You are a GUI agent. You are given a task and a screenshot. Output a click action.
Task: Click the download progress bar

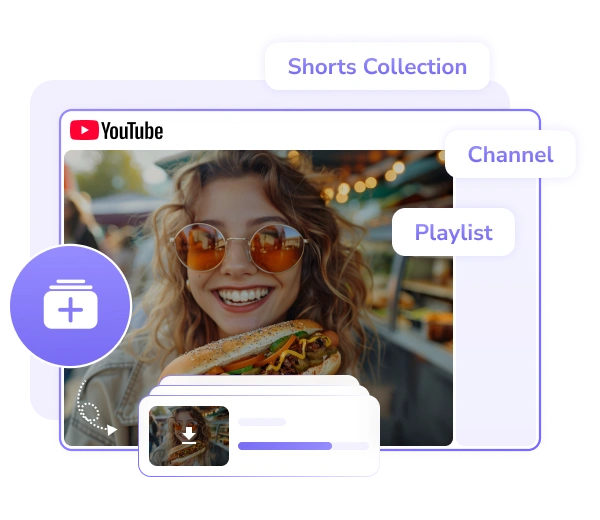click(303, 446)
